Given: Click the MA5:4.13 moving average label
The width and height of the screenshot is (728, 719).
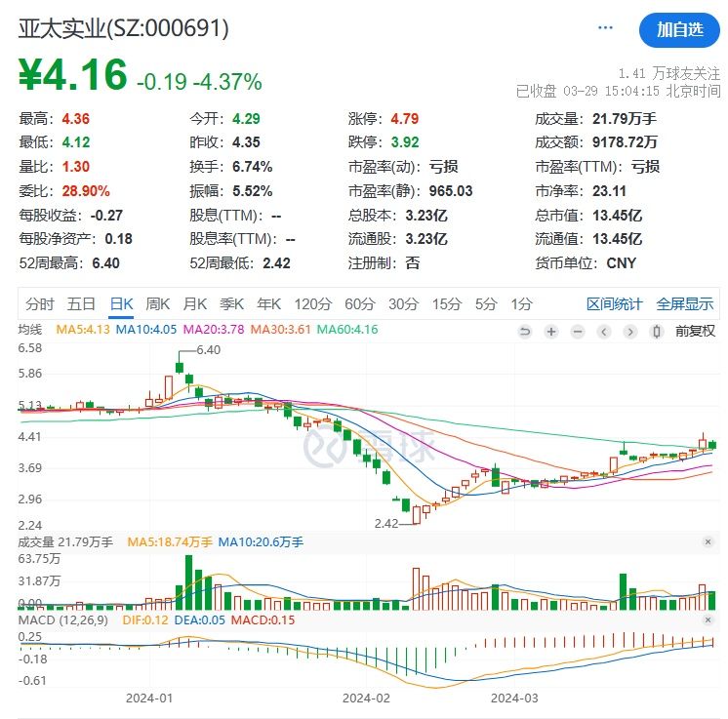Looking at the screenshot, I should (x=83, y=330).
